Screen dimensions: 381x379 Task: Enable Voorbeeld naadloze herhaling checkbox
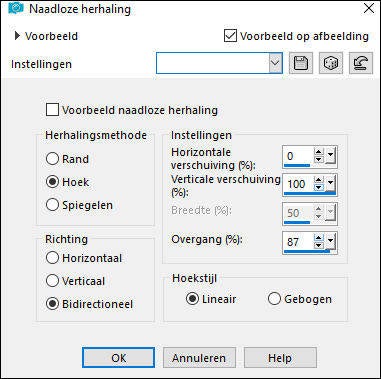click(52, 110)
